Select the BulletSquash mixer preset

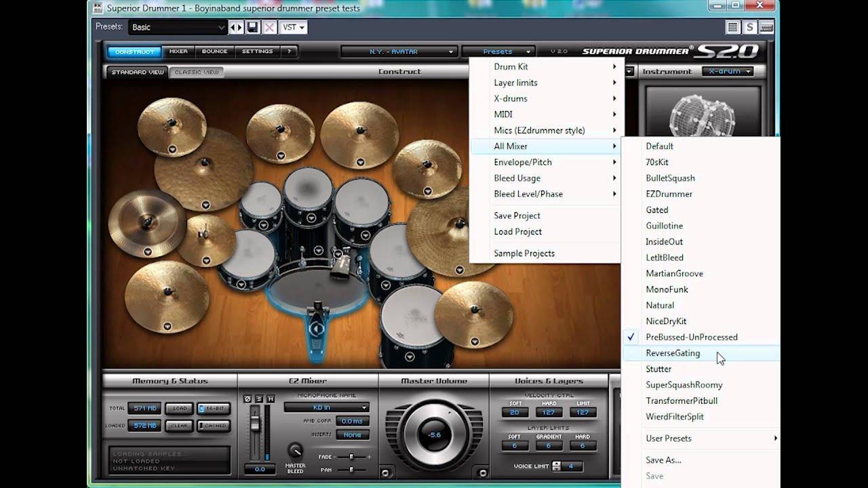701,178
